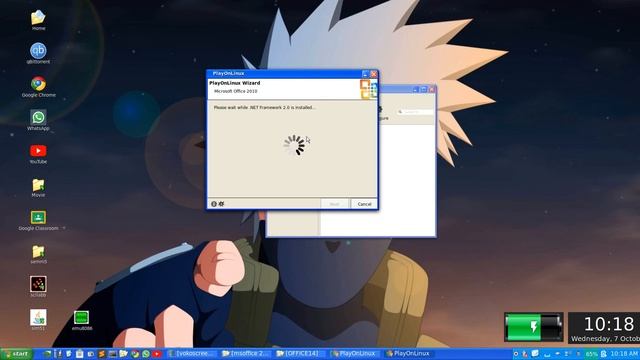This screenshot has height=360, width=640.
Task: Click the "Microsoft Office 2010" wizard subtitle
Action: point(236,91)
